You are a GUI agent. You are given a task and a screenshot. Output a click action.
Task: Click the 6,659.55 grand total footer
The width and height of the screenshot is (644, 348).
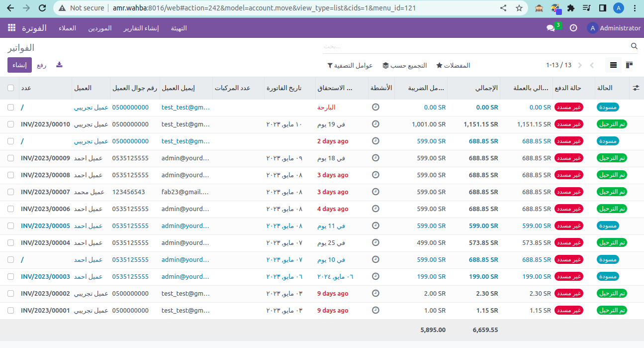(485, 330)
